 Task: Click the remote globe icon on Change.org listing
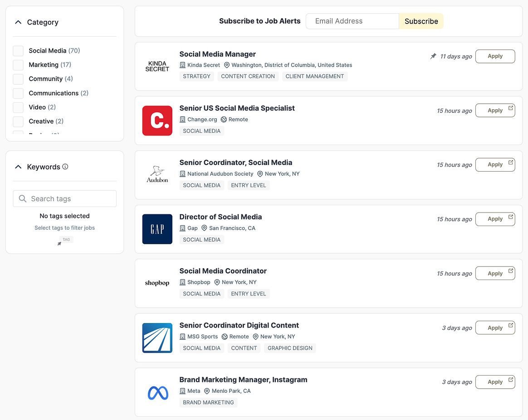coord(224,119)
